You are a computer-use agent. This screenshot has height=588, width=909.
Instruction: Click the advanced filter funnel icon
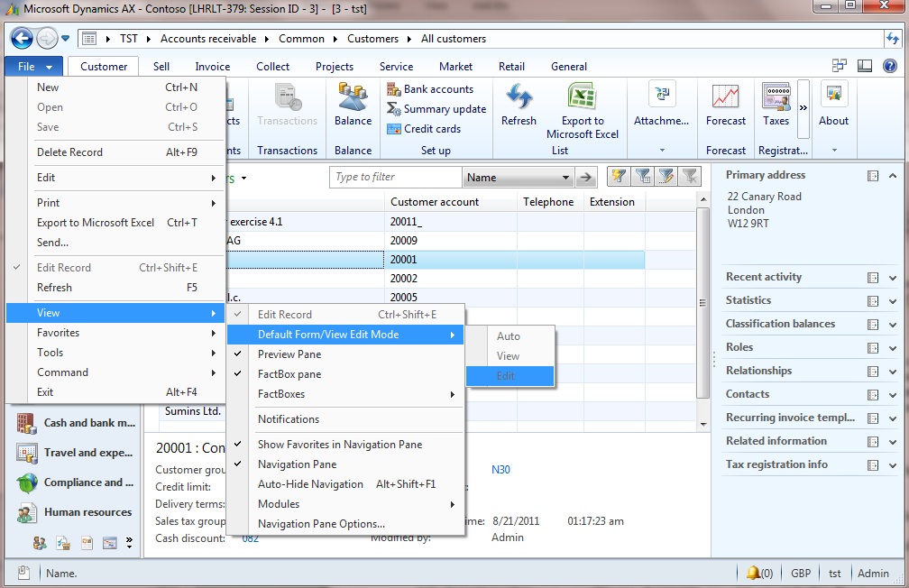tap(666, 176)
